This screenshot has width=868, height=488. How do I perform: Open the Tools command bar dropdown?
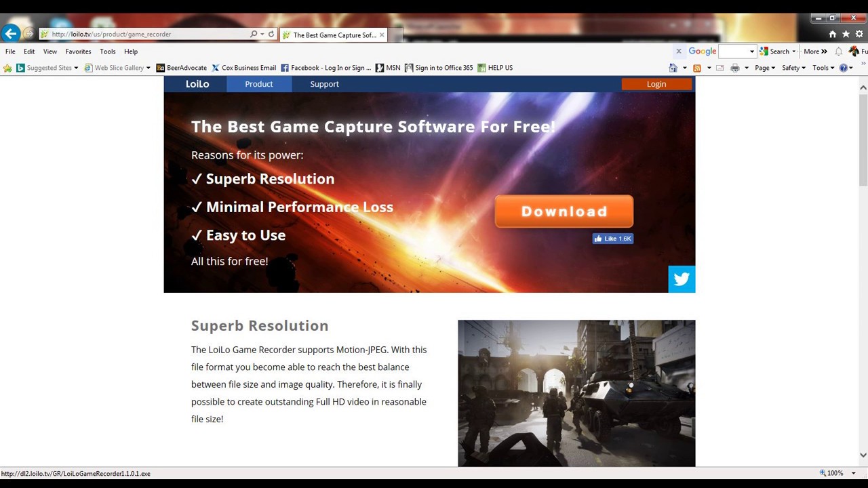click(x=823, y=68)
